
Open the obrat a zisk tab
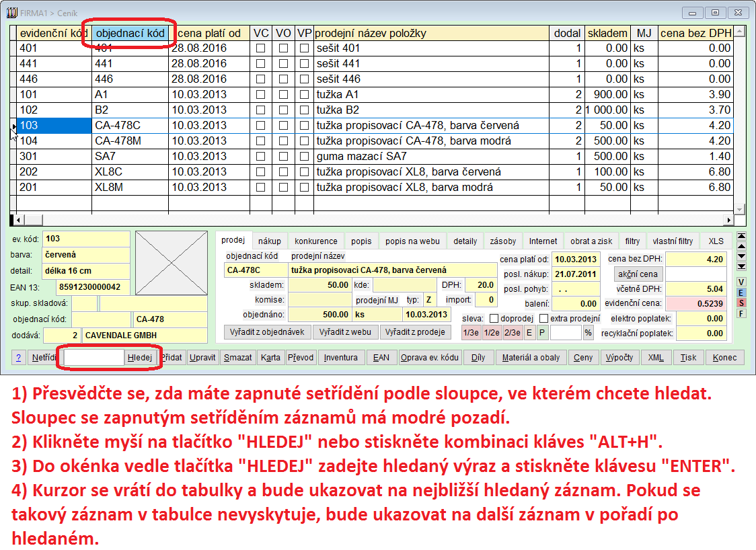click(x=591, y=241)
